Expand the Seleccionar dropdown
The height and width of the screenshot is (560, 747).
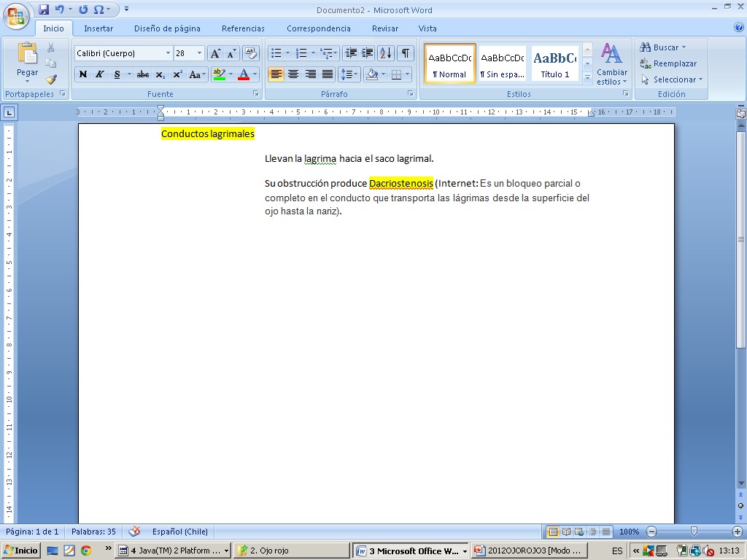pyautogui.click(x=672, y=79)
